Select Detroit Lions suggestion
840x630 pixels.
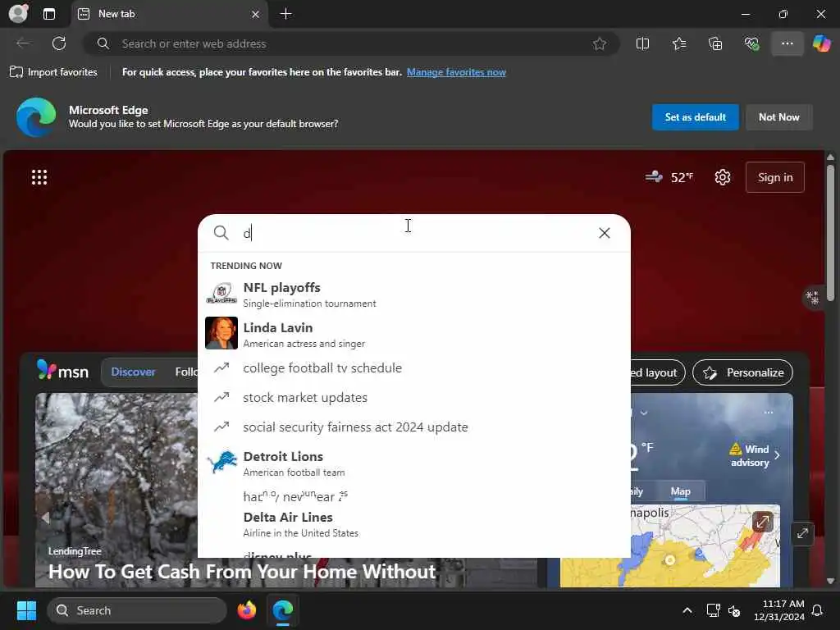pyautogui.click(x=413, y=463)
